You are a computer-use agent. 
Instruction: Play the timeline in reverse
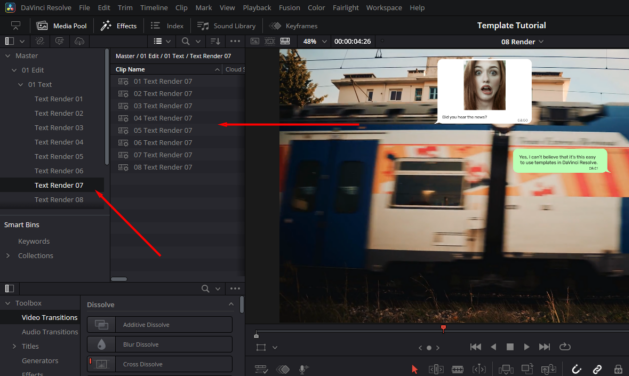493,347
